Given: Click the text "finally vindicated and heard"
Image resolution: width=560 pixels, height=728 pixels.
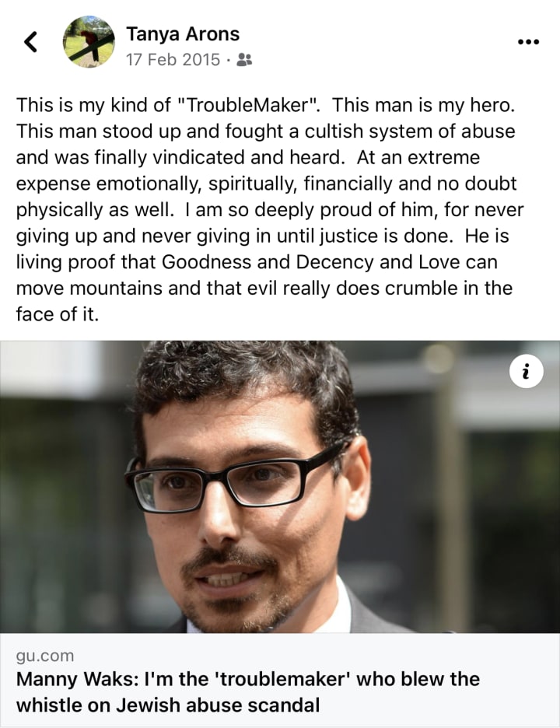Looking at the screenshot, I should click(217, 157).
